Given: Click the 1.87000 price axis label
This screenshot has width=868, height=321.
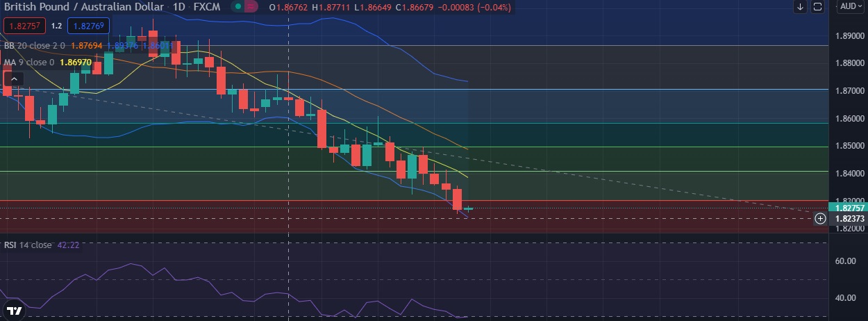Looking at the screenshot, I should click(849, 91).
